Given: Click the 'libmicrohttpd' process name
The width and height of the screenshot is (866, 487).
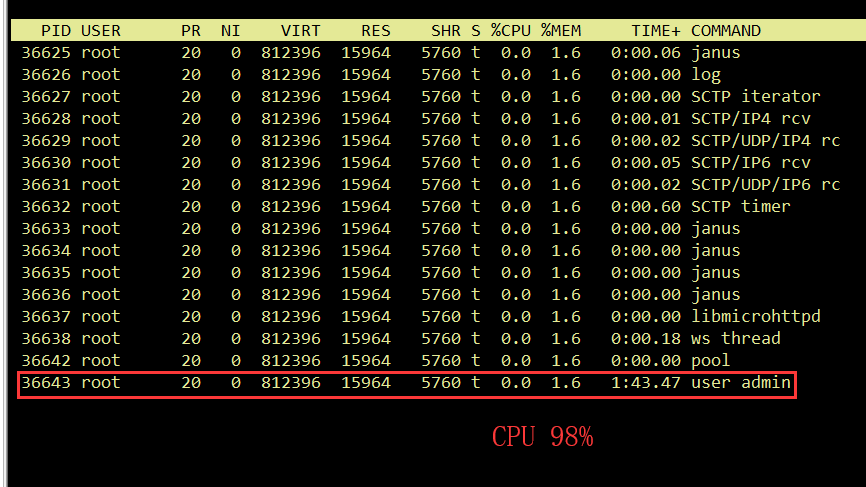Looking at the screenshot, I should tap(755, 317).
